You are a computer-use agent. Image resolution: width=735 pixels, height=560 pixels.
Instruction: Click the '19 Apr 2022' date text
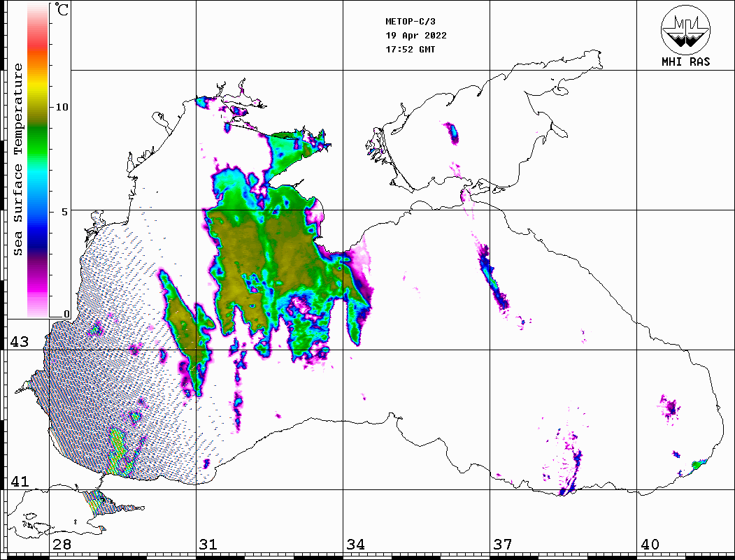click(416, 36)
